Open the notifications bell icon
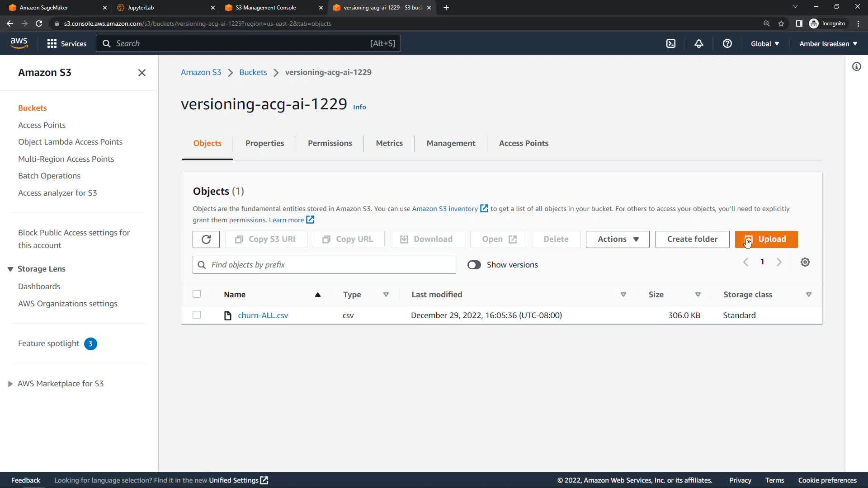The height and width of the screenshot is (488, 868). pos(699,43)
